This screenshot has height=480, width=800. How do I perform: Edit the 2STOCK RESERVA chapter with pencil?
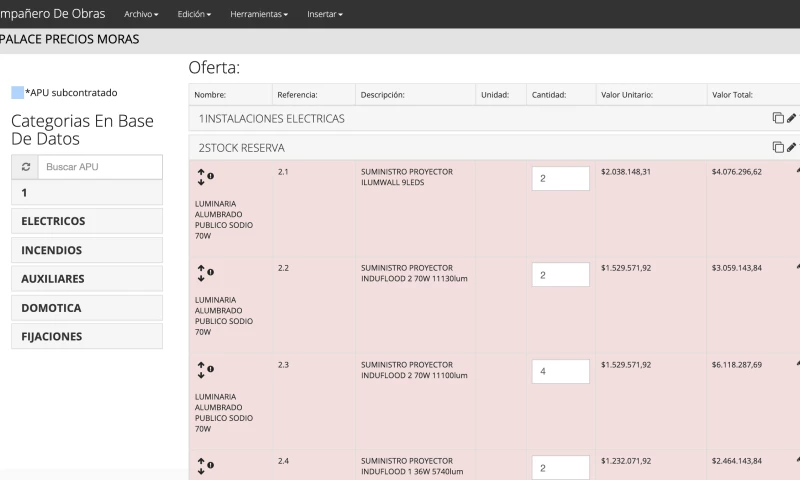click(x=791, y=147)
